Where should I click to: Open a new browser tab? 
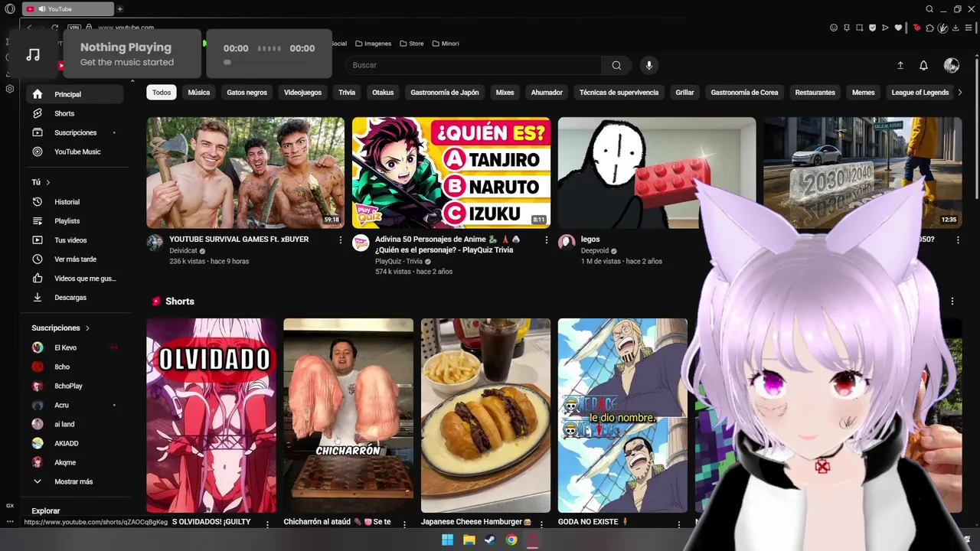point(119,9)
